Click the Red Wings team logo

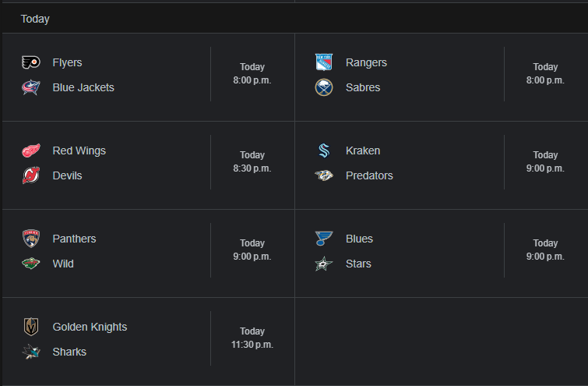pyautogui.click(x=31, y=151)
